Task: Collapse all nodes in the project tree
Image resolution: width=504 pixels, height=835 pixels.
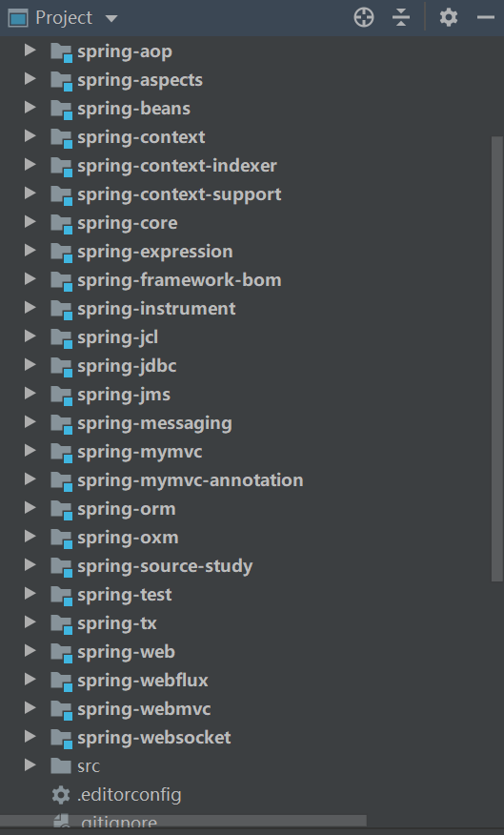Action: point(401,17)
